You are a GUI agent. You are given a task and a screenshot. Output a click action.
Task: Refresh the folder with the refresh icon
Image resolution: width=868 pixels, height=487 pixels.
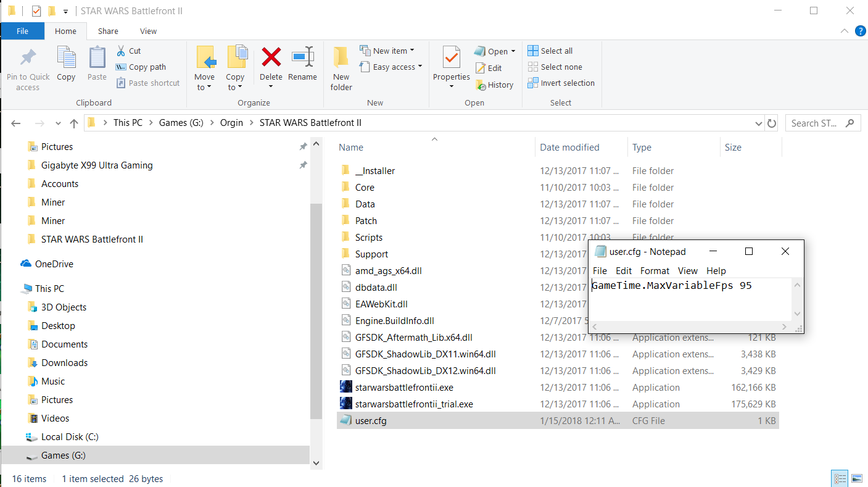pyautogui.click(x=772, y=123)
